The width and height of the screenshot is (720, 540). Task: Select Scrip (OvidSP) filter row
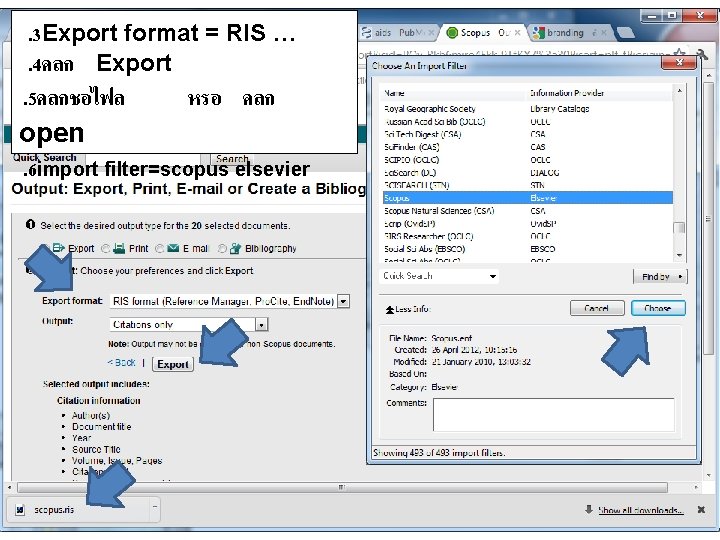click(528, 224)
